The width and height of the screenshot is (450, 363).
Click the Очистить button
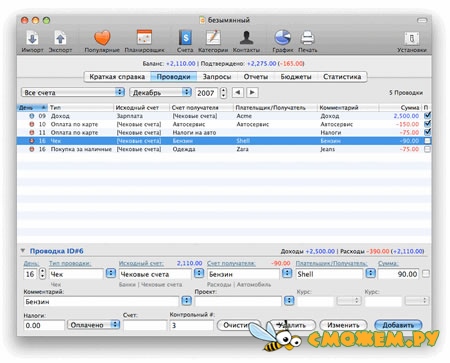pos(239,325)
